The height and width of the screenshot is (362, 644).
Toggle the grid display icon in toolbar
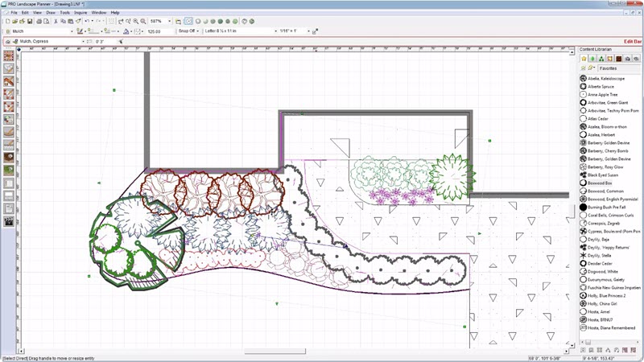click(111, 21)
